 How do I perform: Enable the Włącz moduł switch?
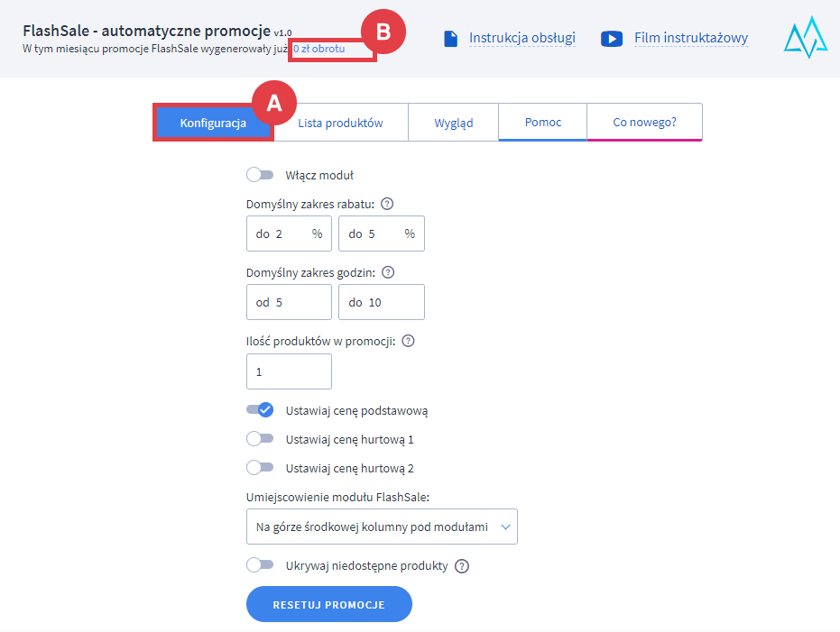click(260, 175)
